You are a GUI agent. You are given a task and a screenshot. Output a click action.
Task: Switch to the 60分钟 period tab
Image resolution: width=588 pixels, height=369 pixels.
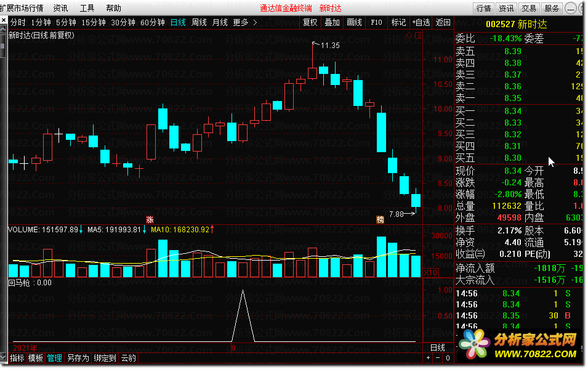(153, 23)
